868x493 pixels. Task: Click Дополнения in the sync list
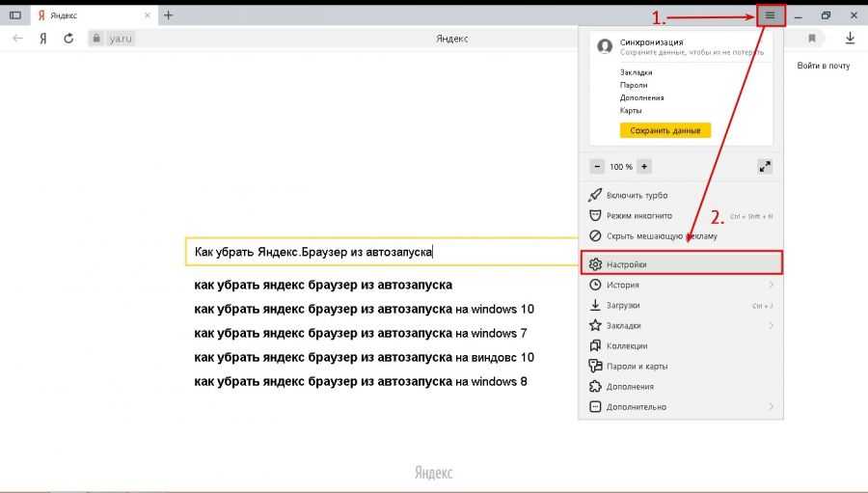pyautogui.click(x=641, y=98)
